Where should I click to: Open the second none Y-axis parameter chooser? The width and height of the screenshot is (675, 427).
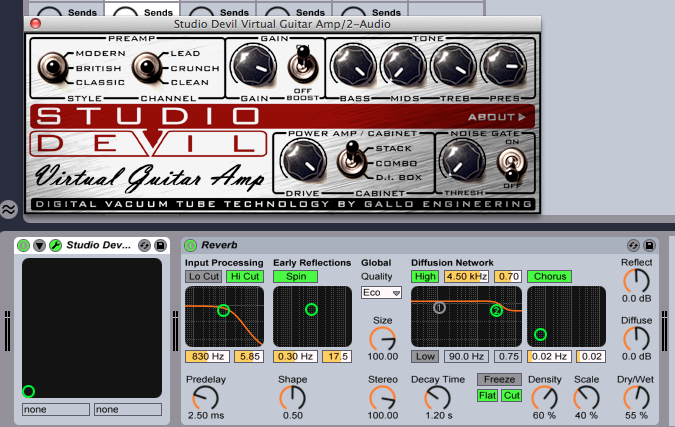pyautogui.click(x=128, y=409)
